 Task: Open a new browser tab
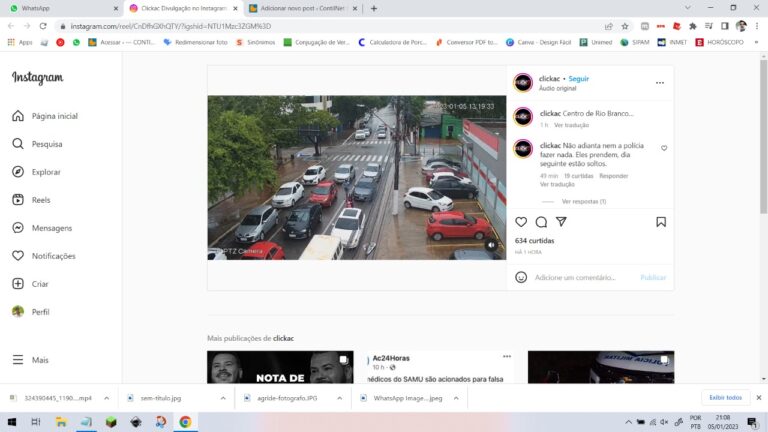click(x=374, y=8)
